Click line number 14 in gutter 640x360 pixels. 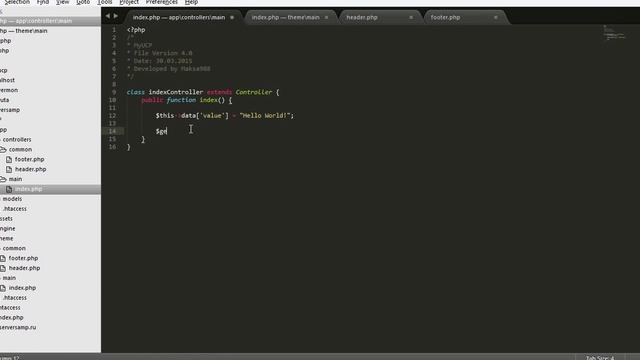point(112,131)
